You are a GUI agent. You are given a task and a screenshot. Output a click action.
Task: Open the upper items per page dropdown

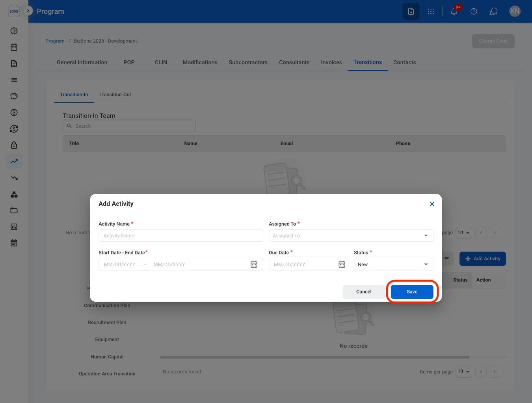(464, 233)
